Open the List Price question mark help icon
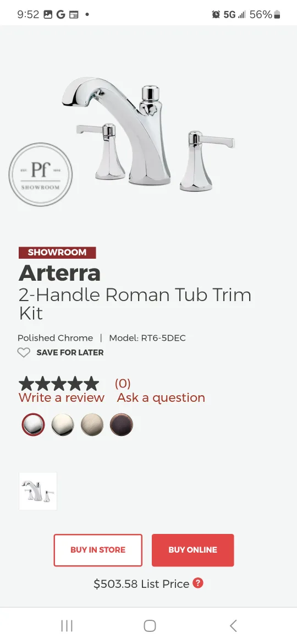Image resolution: width=297 pixels, height=644 pixels. tap(198, 583)
